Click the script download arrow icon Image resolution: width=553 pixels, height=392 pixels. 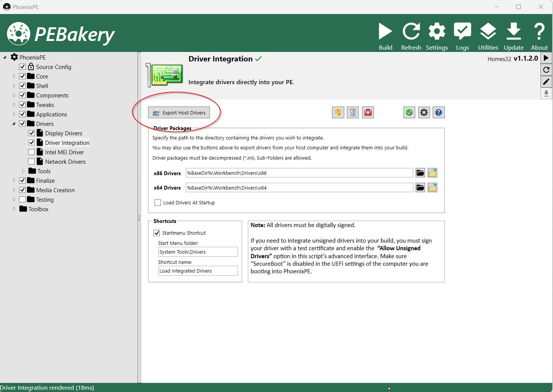click(x=546, y=93)
